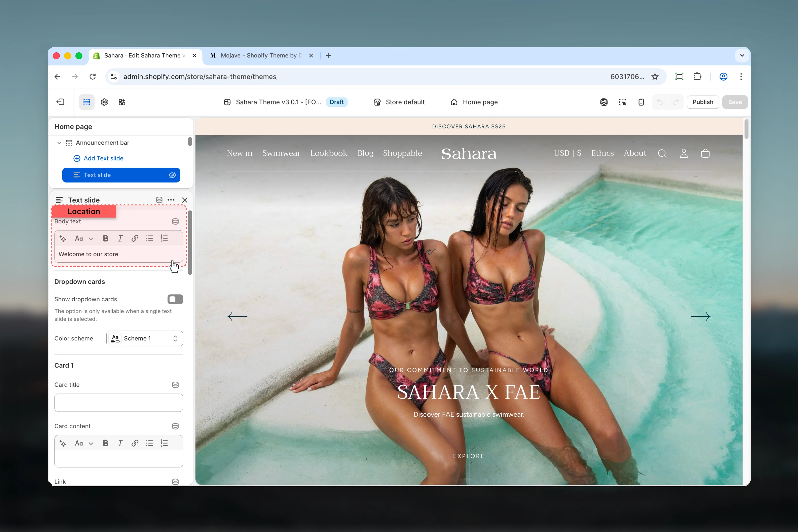The image size is (798, 532).
Task: Connect dynamic source for Body text
Action: coord(175,221)
